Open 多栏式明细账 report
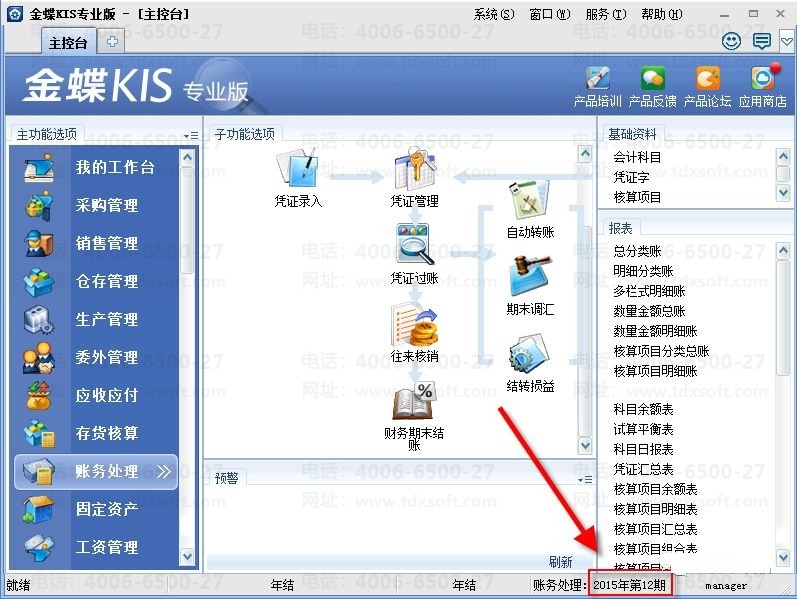Viewport: 797px width, 599px height. [x=649, y=291]
